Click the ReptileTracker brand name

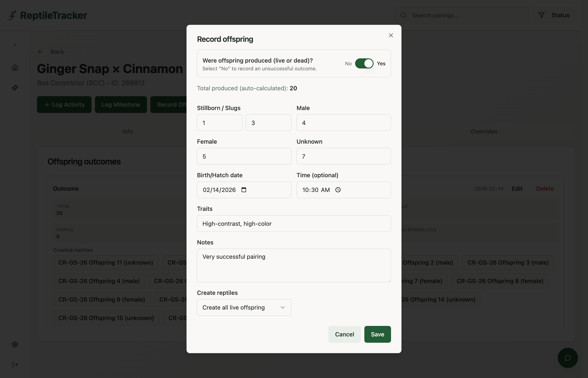[54, 15]
